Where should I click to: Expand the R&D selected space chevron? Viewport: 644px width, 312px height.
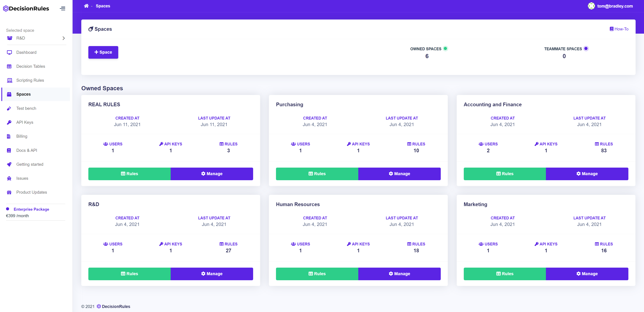(x=63, y=38)
